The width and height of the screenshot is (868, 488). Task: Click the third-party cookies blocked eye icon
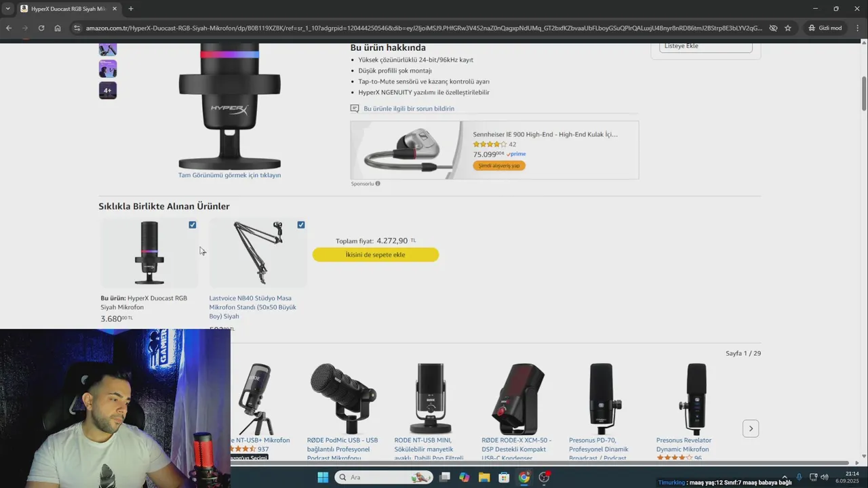pyautogui.click(x=772, y=28)
